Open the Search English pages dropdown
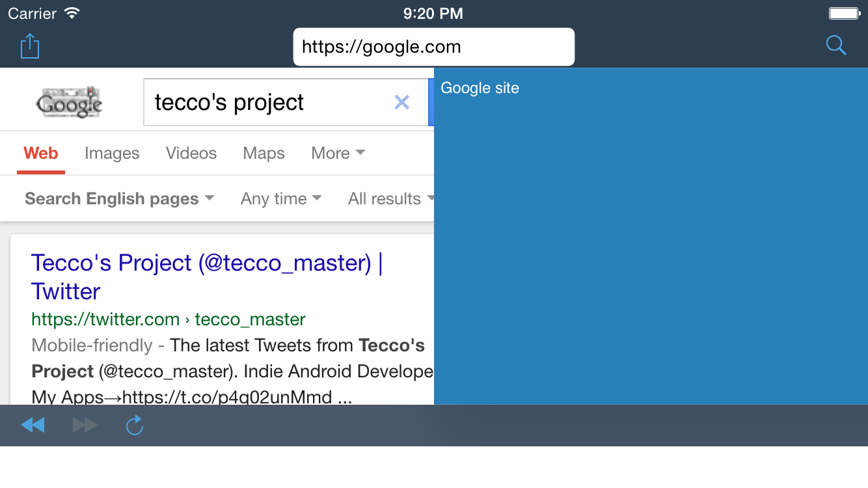The width and height of the screenshot is (868, 488). coord(119,199)
